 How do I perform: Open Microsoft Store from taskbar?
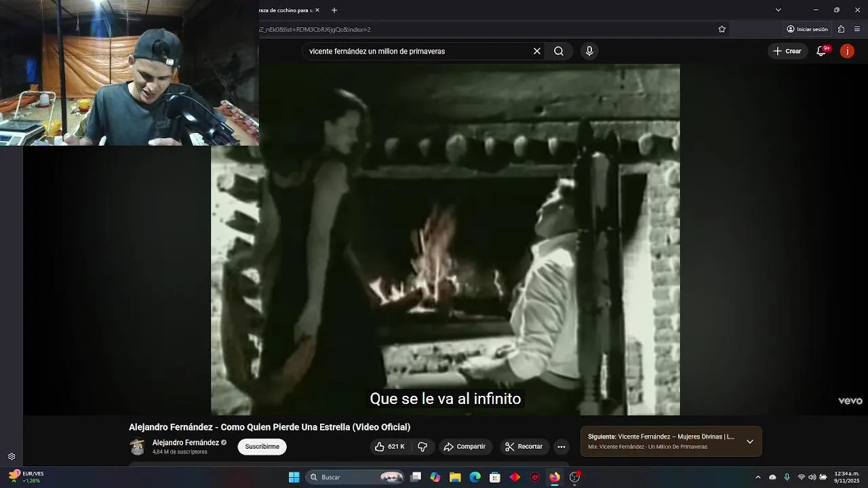(x=495, y=477)
